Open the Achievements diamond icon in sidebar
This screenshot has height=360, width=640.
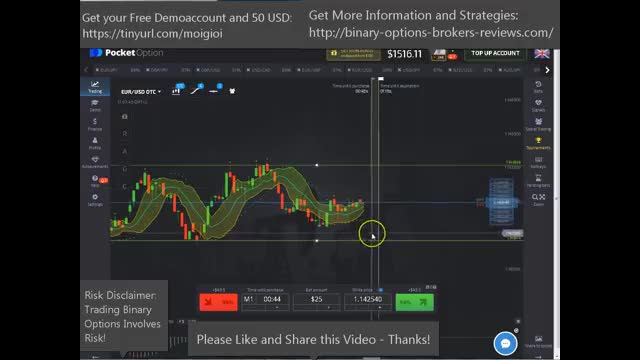click(95, 162)
